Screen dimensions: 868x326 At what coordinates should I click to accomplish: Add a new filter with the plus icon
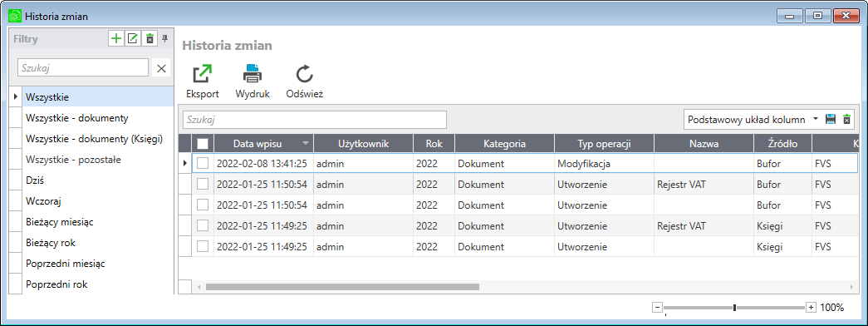coord(115,39)
